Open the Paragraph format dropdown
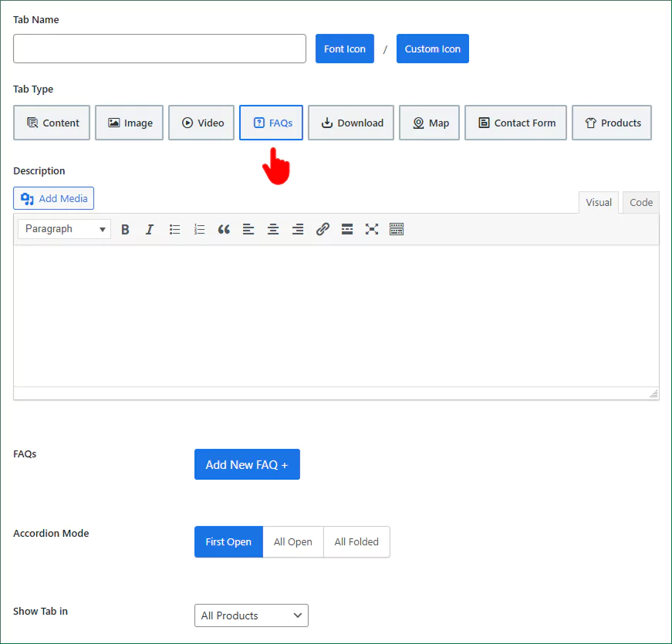The height and width of the screenshot is (644, 672). point(64,229)
